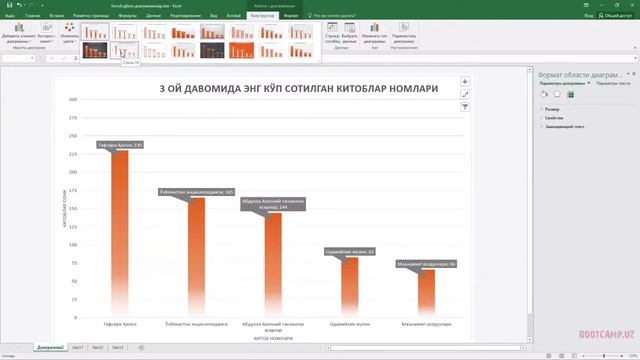Click the zoom slider handle
This screenshot has height=360, width=640.
pos(604,356)
